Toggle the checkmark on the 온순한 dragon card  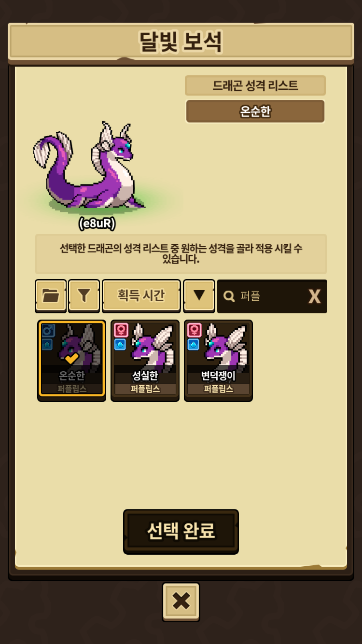72,358
